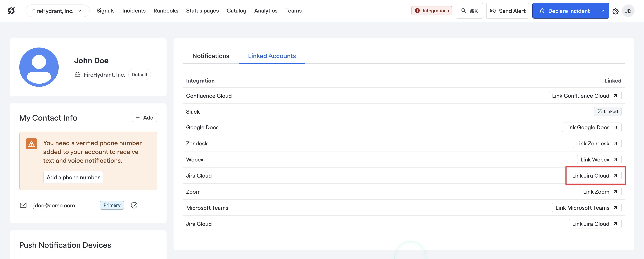Click the briefcase icon beside FireHydrant, Inc.

[77, 74]
